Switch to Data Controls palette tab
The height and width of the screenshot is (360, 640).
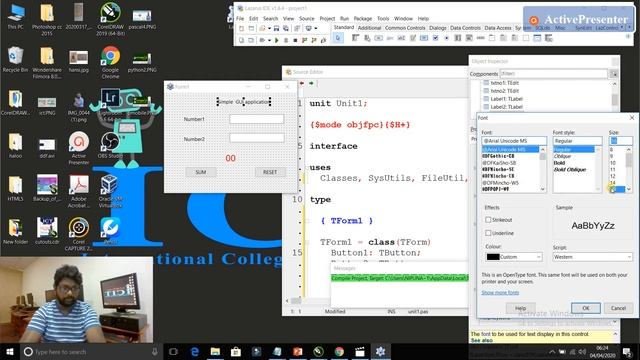tap(465, 28)
